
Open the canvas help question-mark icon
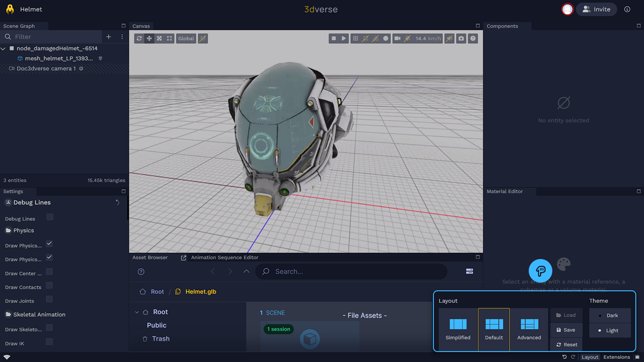coord(473,39)
